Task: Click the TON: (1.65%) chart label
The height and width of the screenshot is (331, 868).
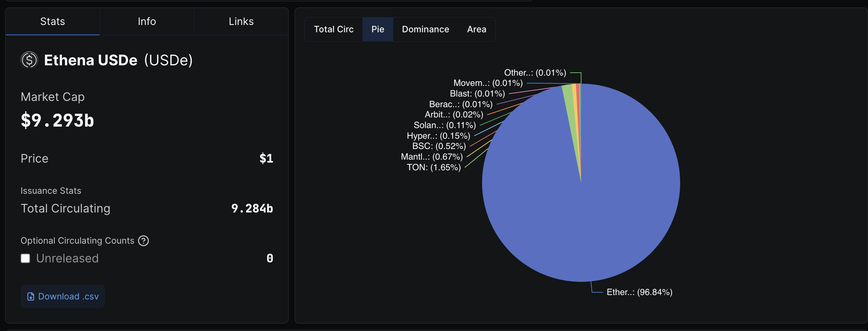Action: coord(434,167)
